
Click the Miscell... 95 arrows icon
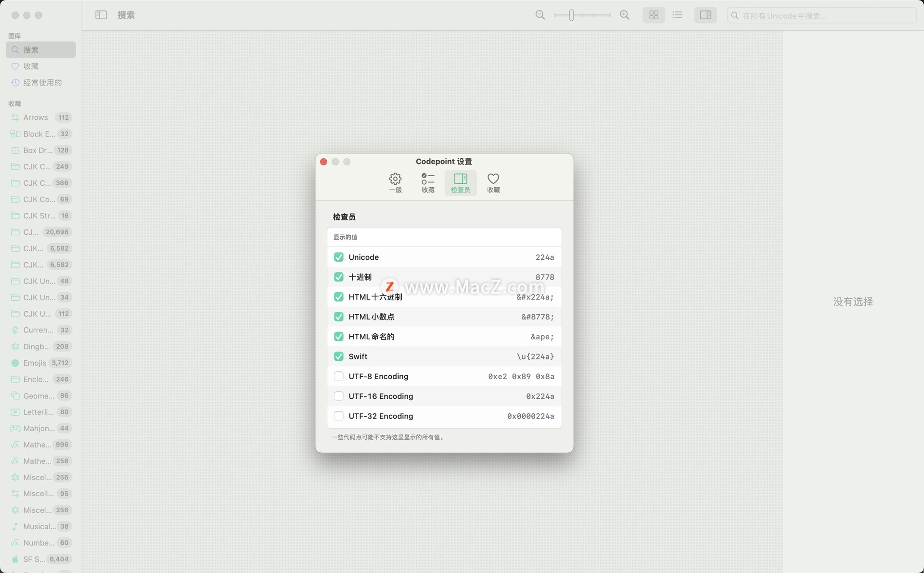pyautogui.click(x=15, y=494)
